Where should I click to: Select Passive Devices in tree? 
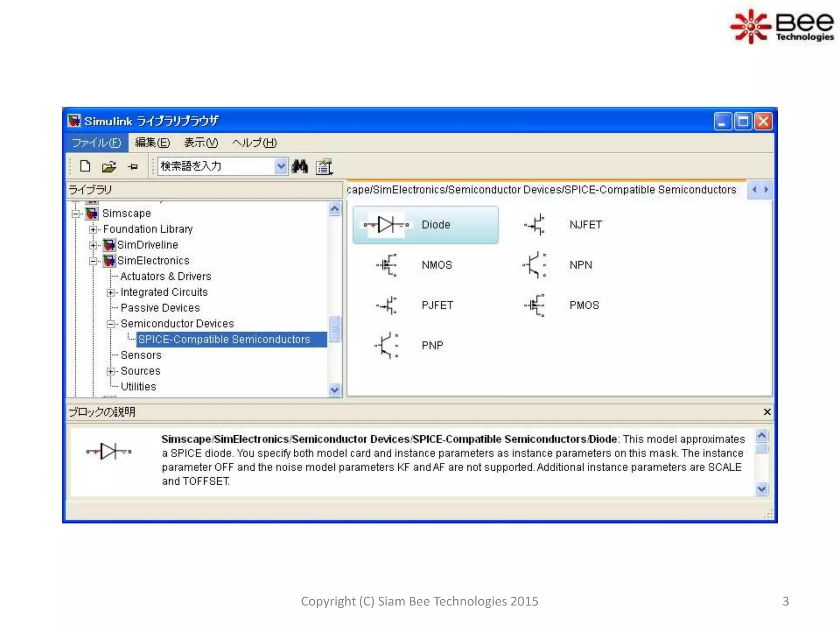(x=160, y=308)
